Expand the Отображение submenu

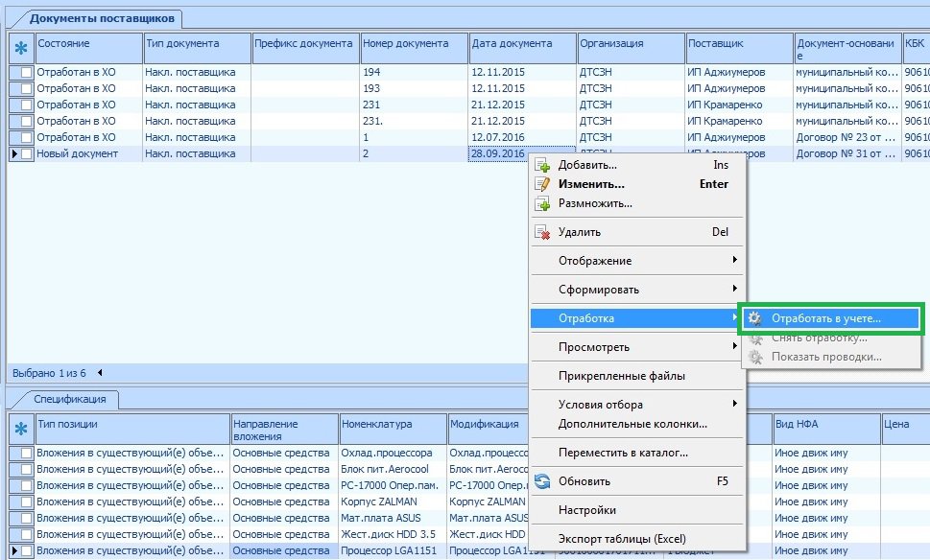(637, 261)
